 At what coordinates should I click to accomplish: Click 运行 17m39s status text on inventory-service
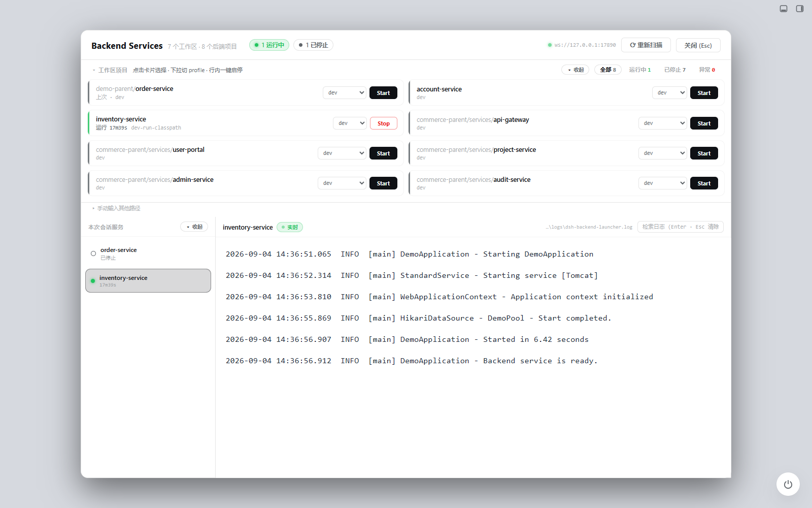pos(112,128)
